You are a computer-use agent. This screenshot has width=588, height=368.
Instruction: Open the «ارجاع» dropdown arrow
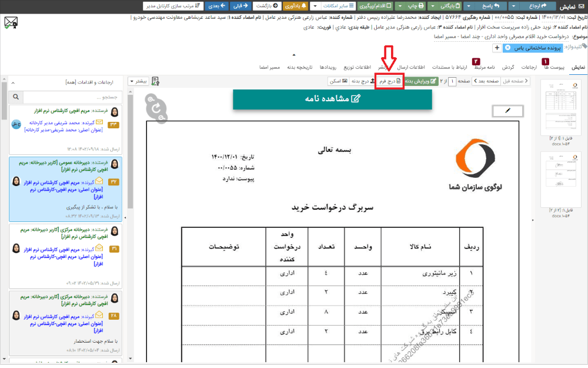coord(514,6)
